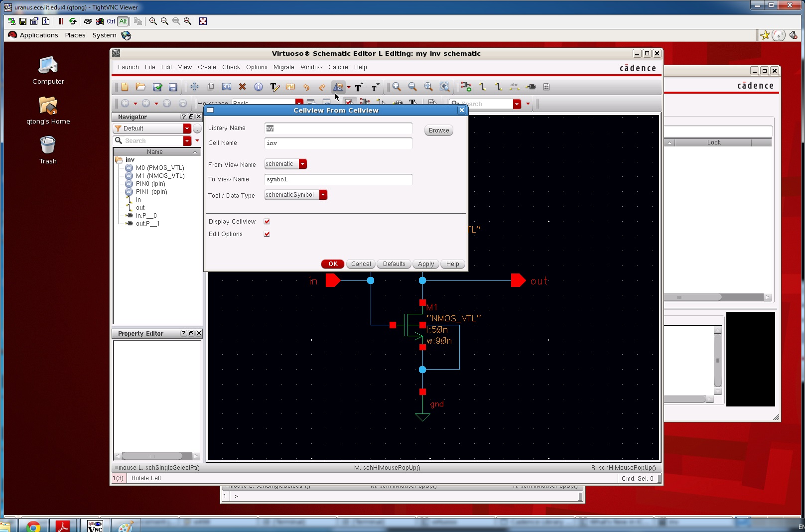
Task: Toggle the Display Cellview checkbox
Action: pyautogui.click(x=267, y=222)
